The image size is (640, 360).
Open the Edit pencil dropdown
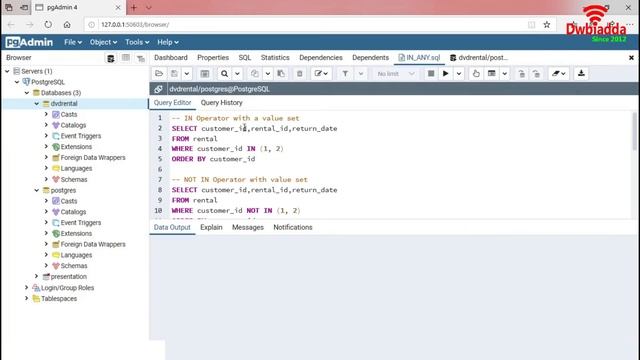click(321, 74)
